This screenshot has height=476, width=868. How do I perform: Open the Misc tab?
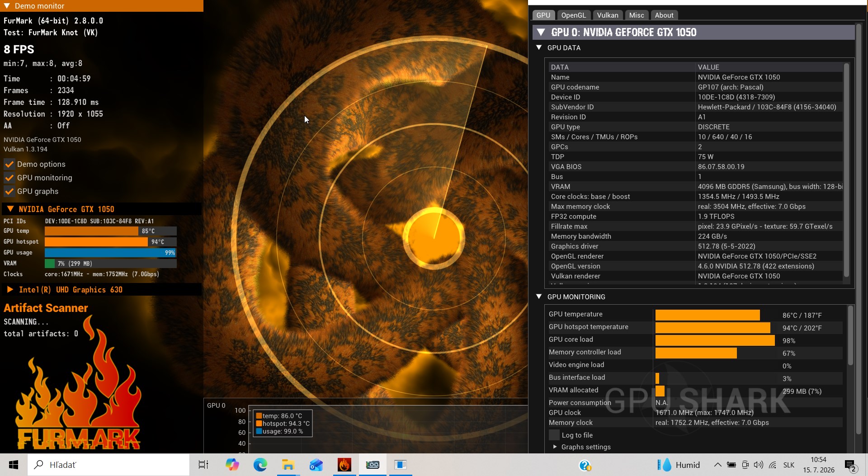click(637, 15)
